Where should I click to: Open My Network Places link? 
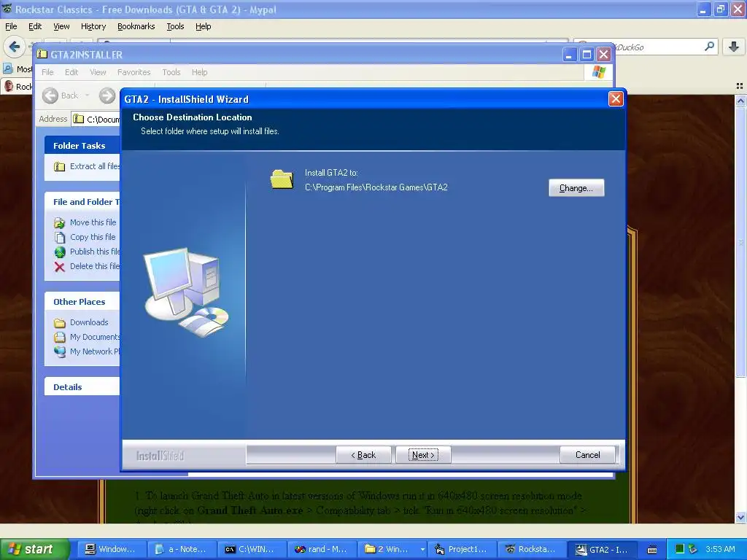click(94, 351)
